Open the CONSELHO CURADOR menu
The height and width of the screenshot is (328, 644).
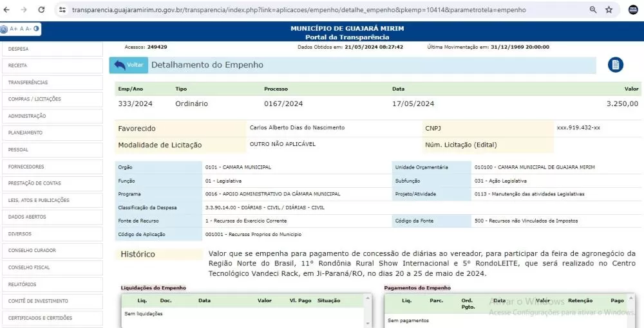coord(52,251)
